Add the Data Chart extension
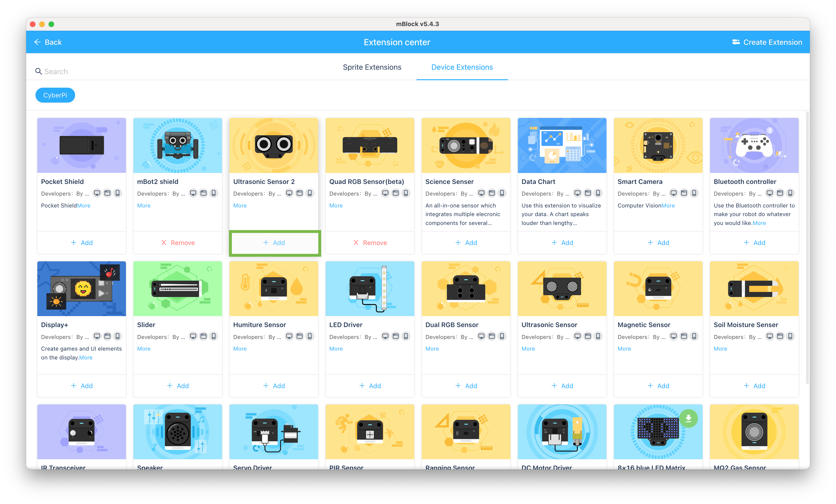Screen dimensions: 836x504 click(x=562, y=242)
